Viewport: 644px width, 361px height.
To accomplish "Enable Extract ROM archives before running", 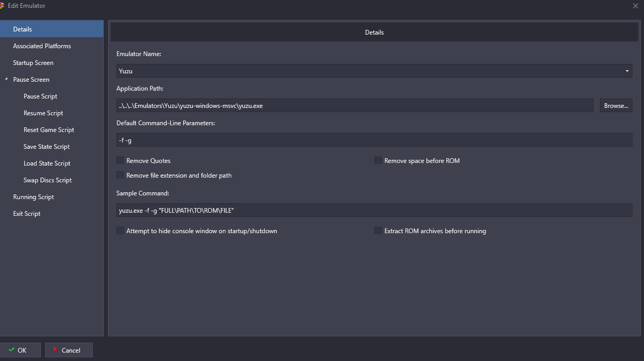I will pos(378,231).
